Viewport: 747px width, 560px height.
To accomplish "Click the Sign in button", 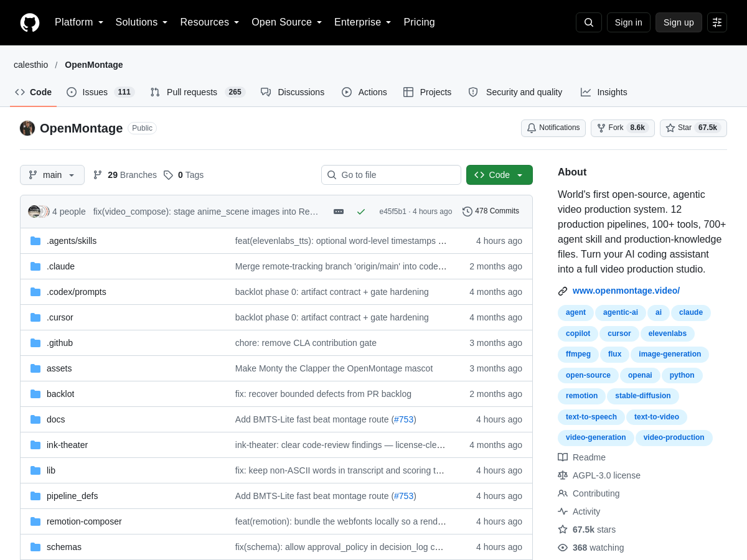I will (x=629, y=22).
